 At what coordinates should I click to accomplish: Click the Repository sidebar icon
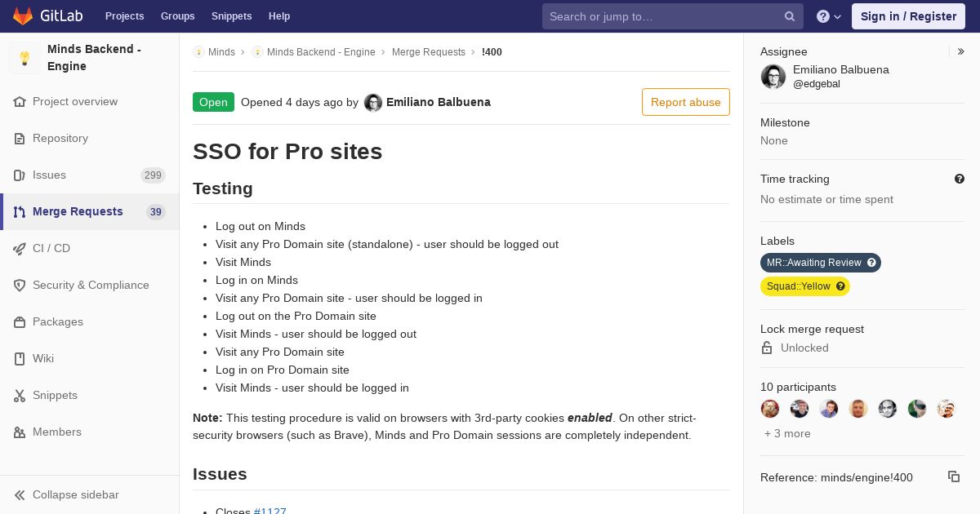20,139
